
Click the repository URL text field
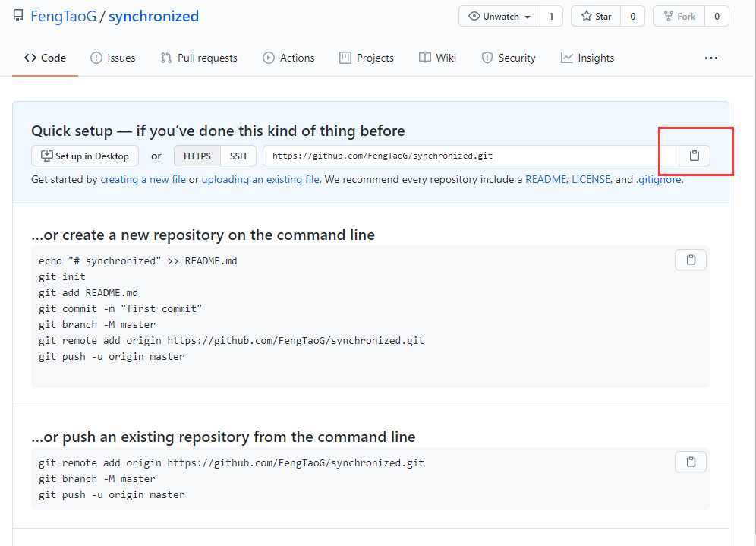tap(463, 156)
